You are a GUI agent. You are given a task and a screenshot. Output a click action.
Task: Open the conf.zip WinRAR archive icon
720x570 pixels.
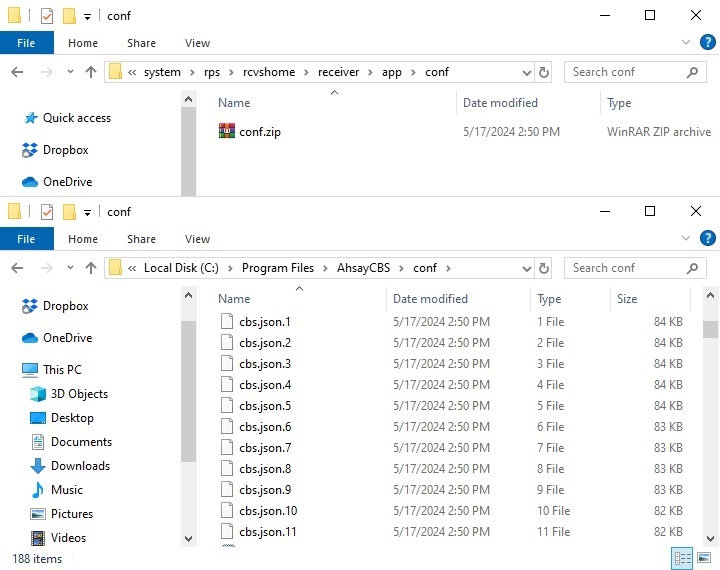coord(226,131)
